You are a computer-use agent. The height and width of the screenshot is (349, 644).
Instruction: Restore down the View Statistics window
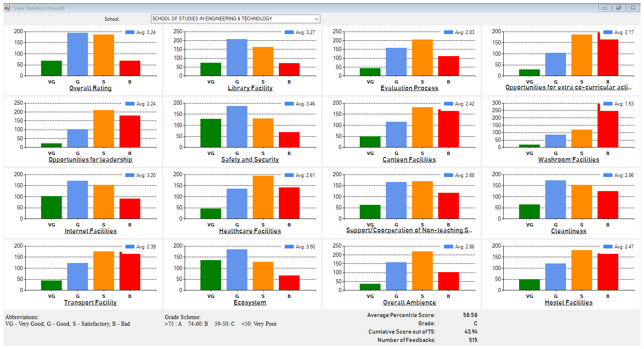tap(618, 8)
